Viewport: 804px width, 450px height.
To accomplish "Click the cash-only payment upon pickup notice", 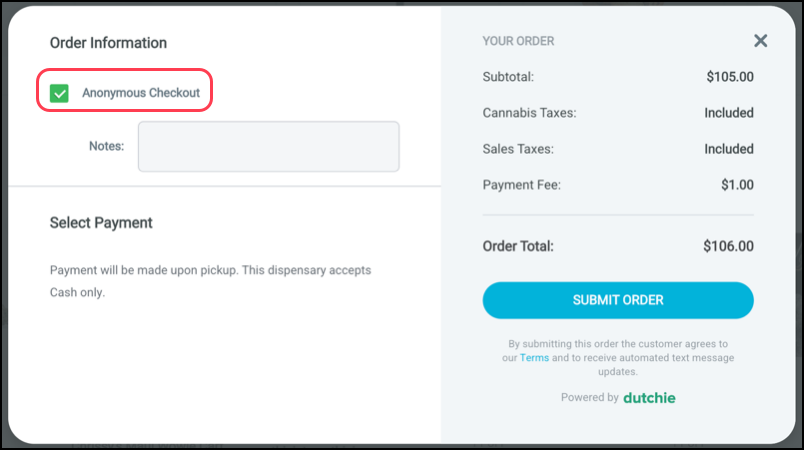I will tap(210, 281).
